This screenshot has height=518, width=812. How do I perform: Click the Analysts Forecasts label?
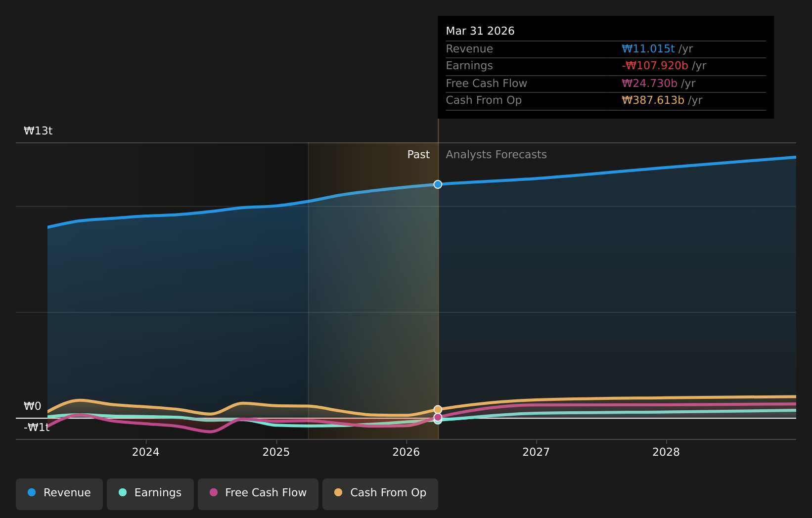pyautogui.click(x=496, y=155)
